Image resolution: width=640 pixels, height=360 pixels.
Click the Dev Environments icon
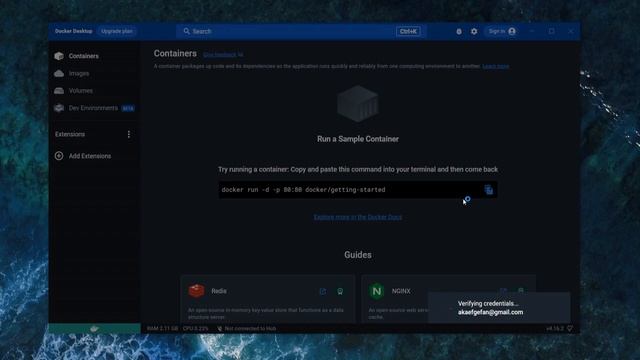59,108
